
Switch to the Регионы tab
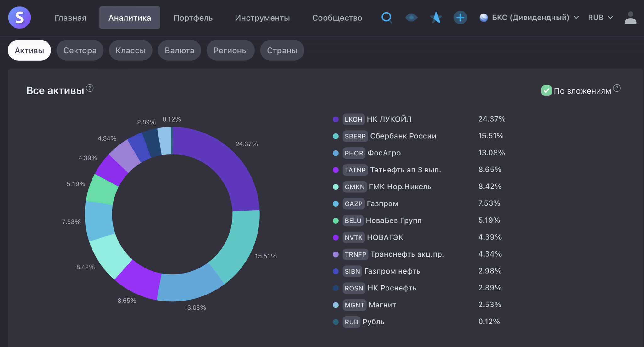click(230, 50)
